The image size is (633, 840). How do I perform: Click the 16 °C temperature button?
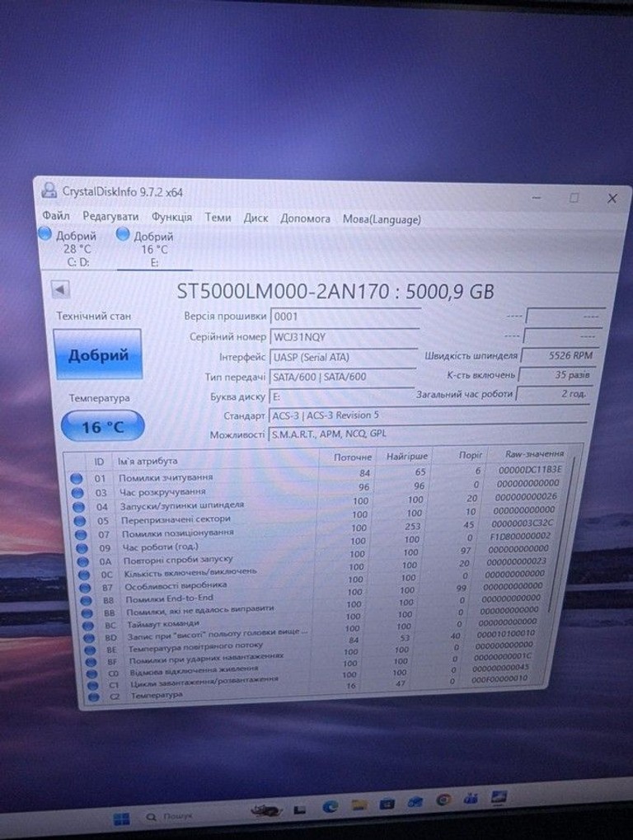click(x=103, y=427)
